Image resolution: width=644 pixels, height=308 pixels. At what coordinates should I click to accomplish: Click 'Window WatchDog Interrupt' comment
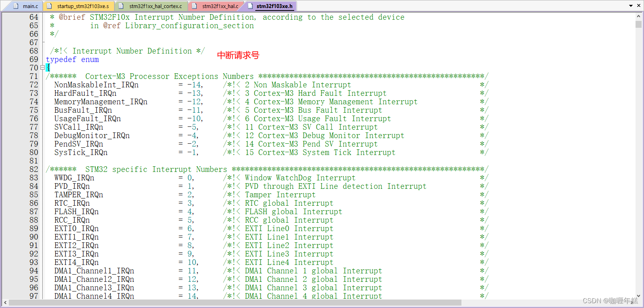300,178
